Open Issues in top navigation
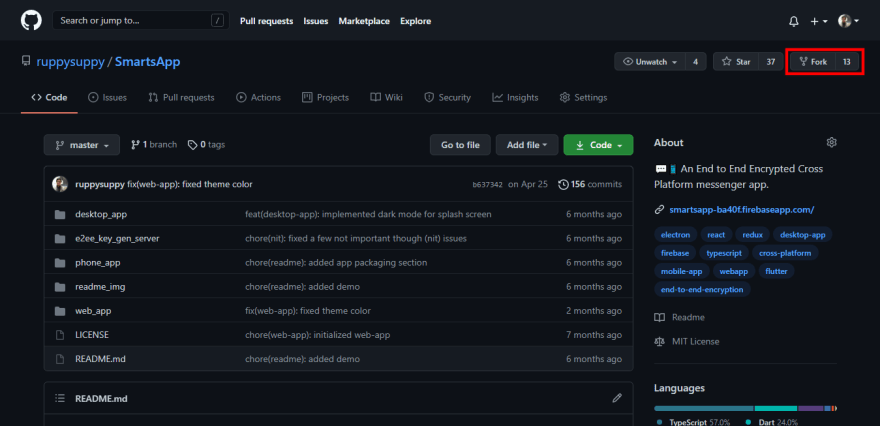The height and width of the screenshot is (426, 880). tap(316, 21)
